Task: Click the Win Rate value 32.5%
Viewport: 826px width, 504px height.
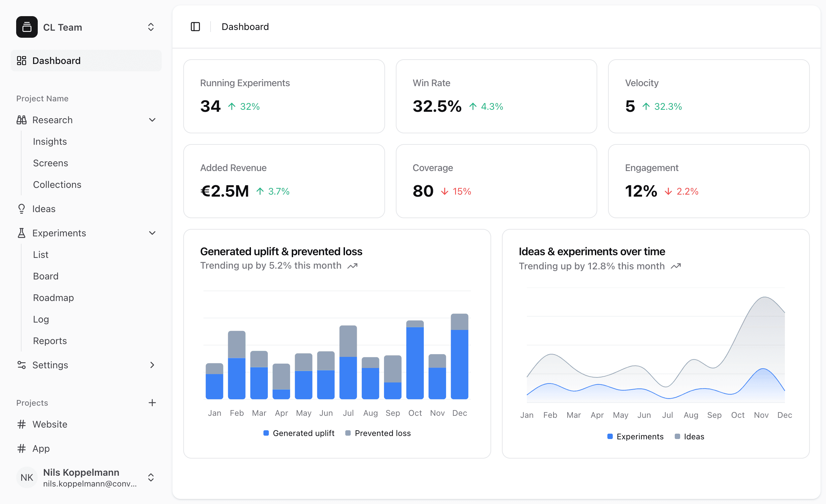Action: (437, 106)
